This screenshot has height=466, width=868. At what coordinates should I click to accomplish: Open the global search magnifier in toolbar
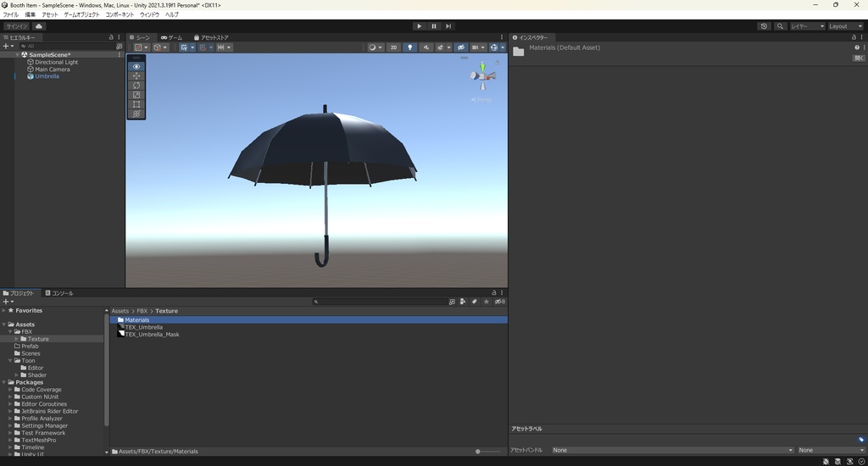tap(780, 26)
